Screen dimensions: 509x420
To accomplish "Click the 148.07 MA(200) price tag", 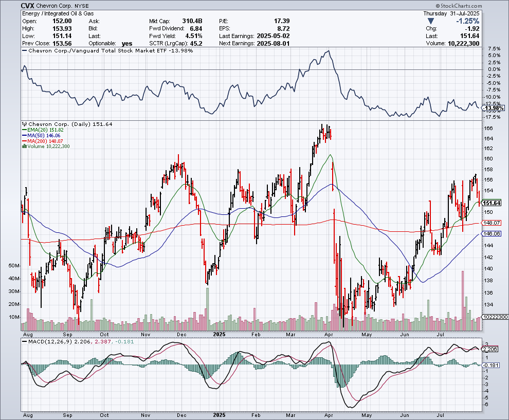I will [x=492, y=223].
